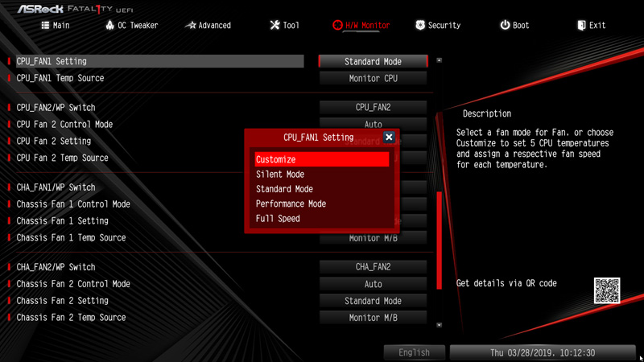Choose Customize in the popup list
Screen dimensions: 644x362
point(321,159)
